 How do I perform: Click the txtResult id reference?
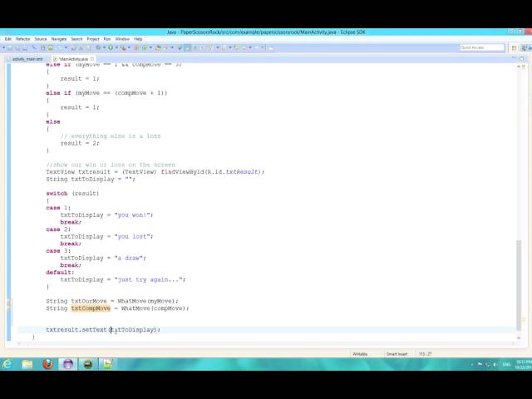pos(242,172)
